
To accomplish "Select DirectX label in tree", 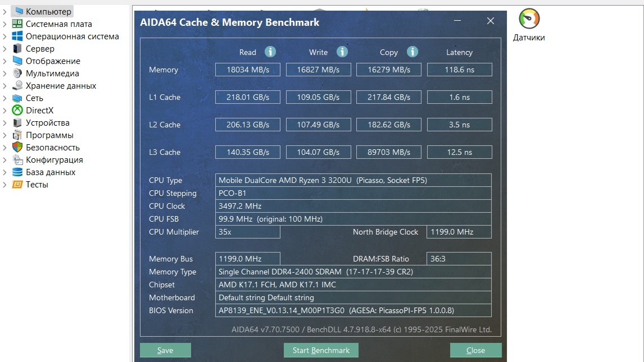I will [x=39, y=110].
